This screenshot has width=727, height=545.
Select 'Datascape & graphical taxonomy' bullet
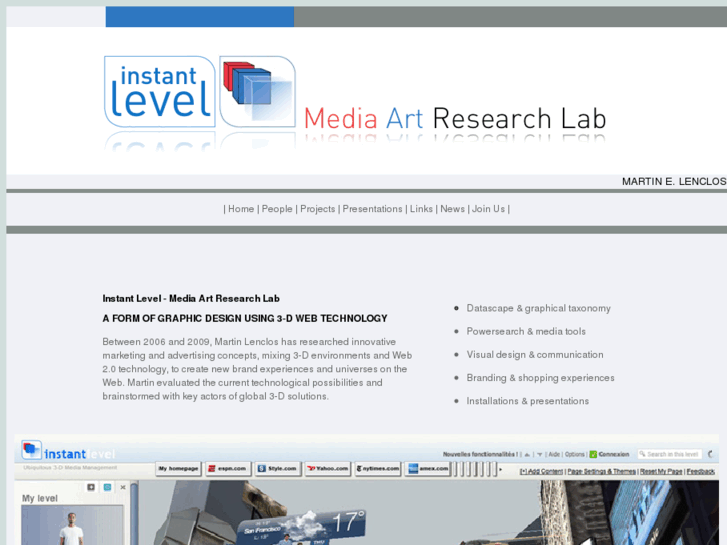pos(538,308)
